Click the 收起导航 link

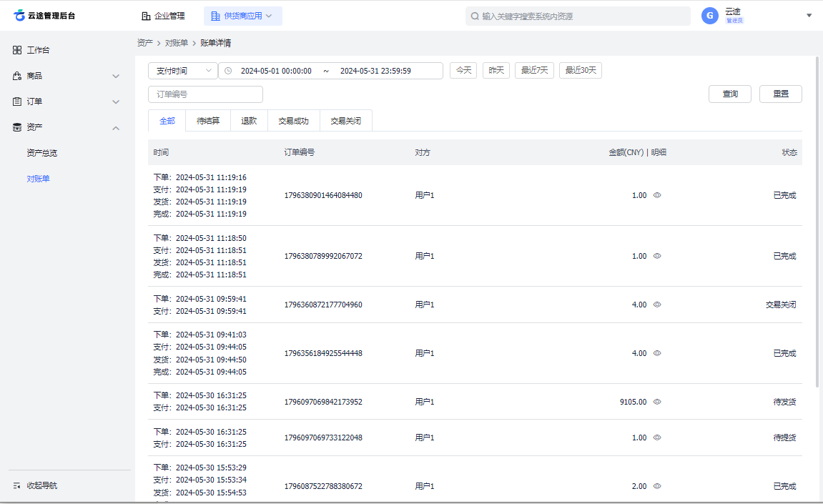tap(42, 485)
